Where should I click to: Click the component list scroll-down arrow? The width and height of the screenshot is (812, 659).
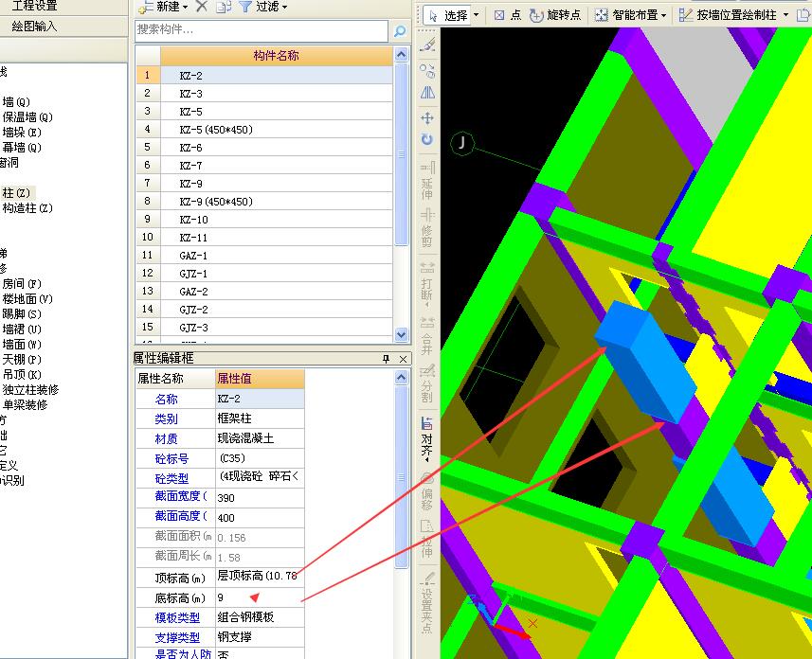coord(402,335)
